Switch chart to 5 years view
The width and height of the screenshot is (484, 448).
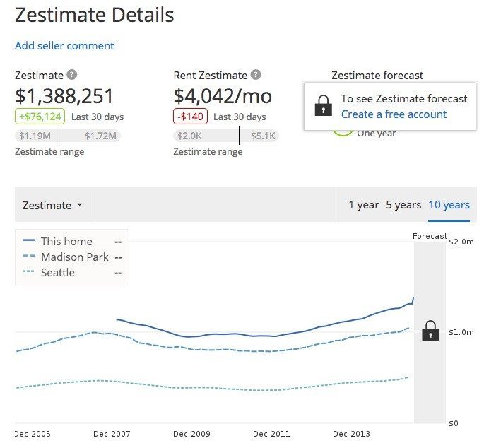(x=403, y=205)
